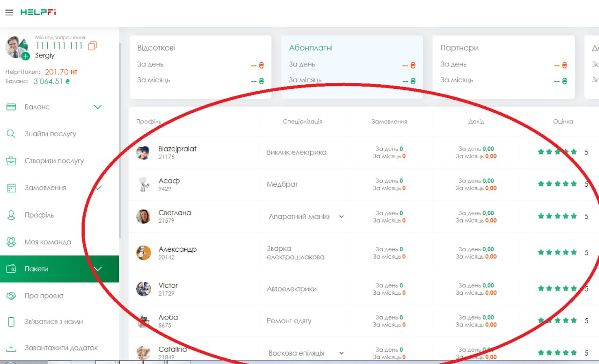Expand the Баланс menu chevron
This screenshot has width=599, height=364.
point(97,107)
